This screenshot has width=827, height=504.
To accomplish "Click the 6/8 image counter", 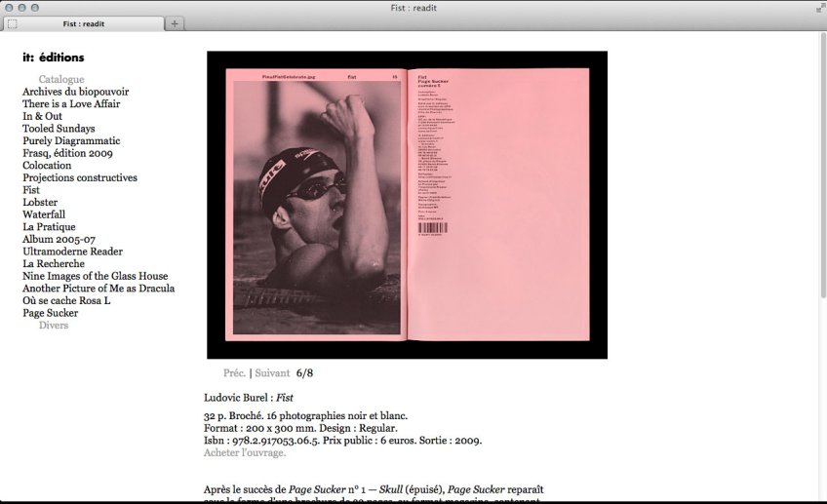I will point(304,373).
